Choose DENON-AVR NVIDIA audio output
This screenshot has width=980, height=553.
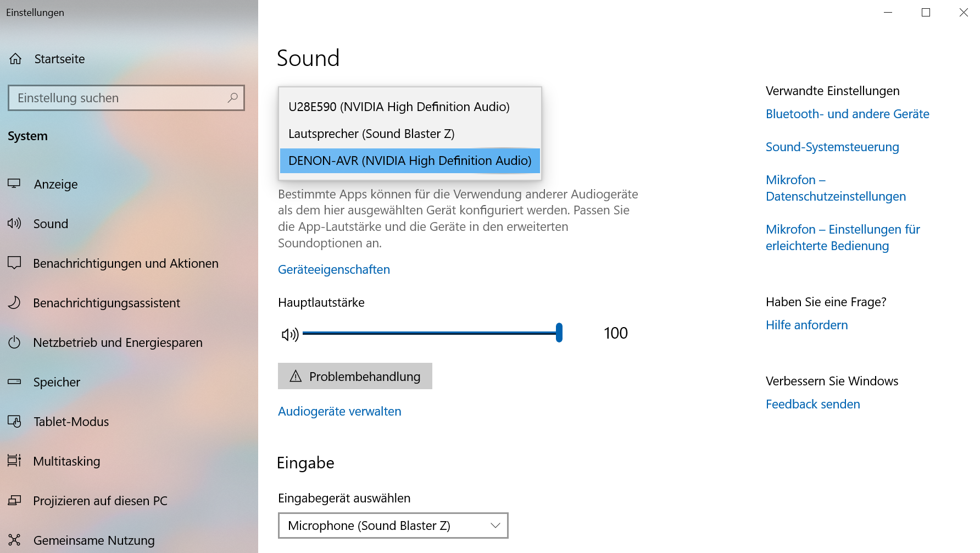[410, 161]
